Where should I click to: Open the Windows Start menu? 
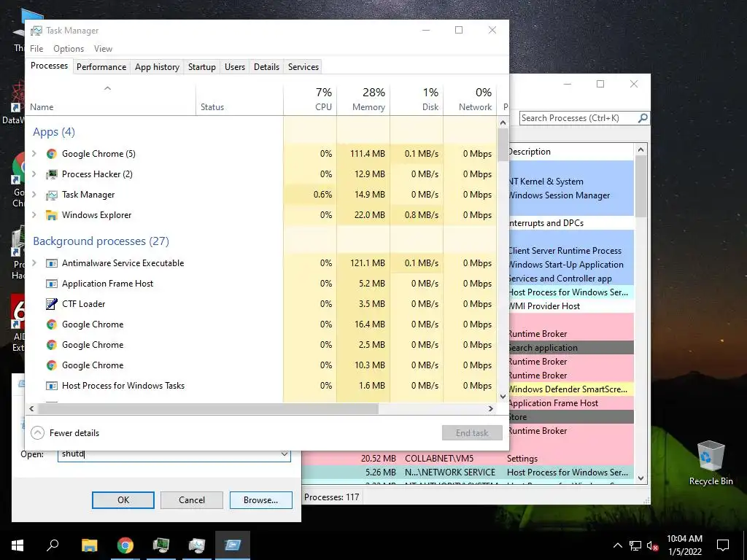coord(18,545)
